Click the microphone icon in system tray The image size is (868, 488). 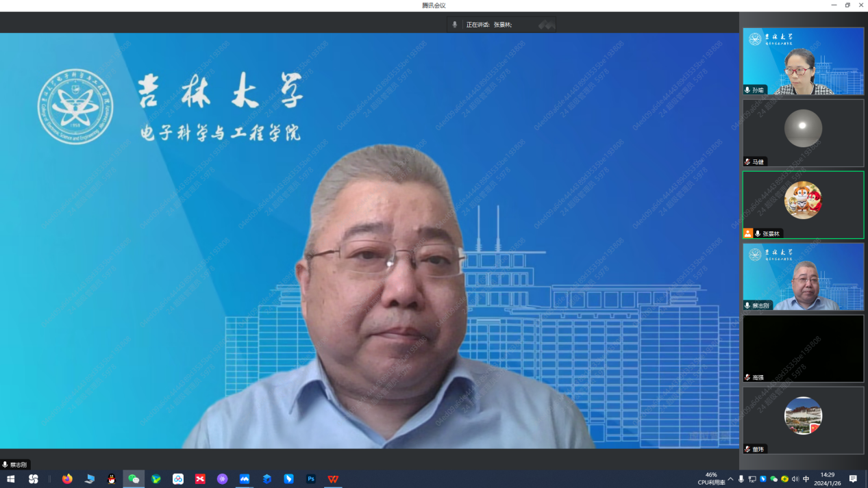(x=741, y=479)
